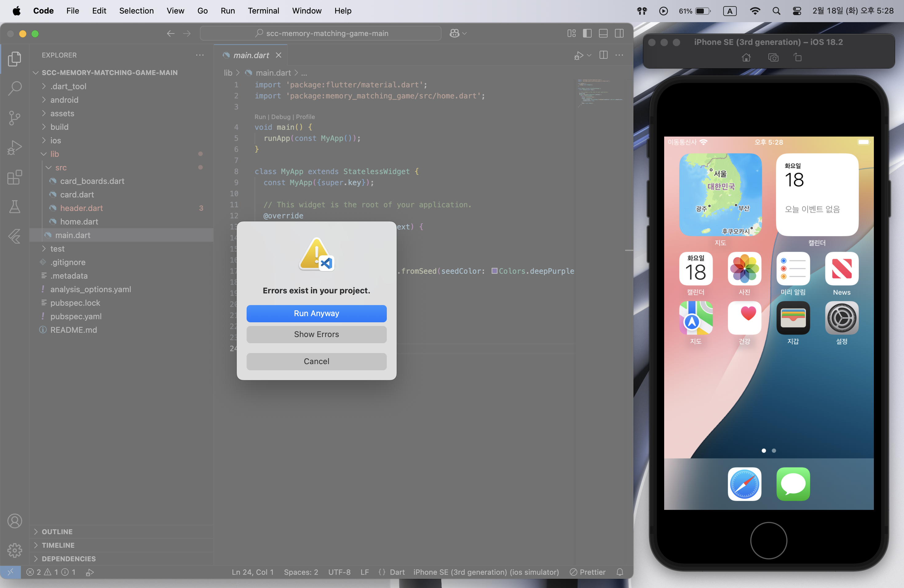Open Safari in the simulator dock
904x588 pixels.
tap(744, 484)
